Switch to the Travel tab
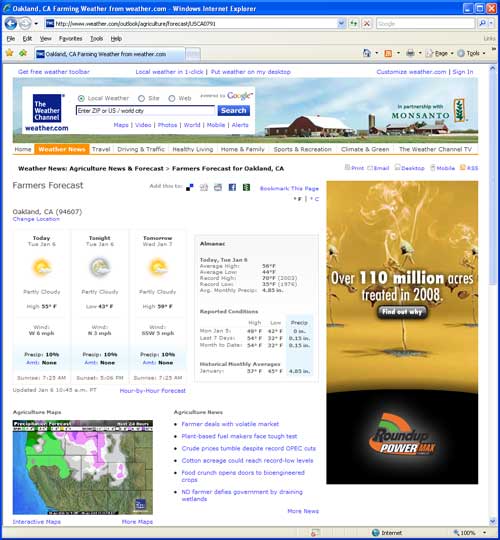500x540 pixels. pyautogui.click(x=101, y=149)
